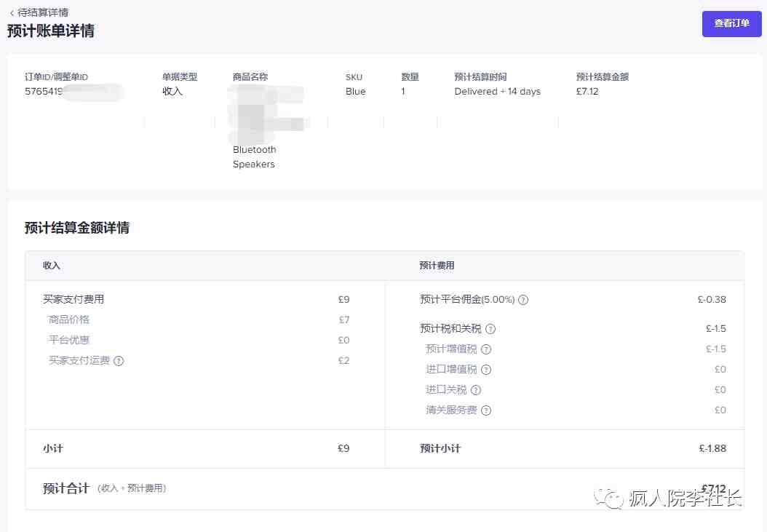Click the 预计增值税 label
The image size is (767, 532).
point(451,349)
